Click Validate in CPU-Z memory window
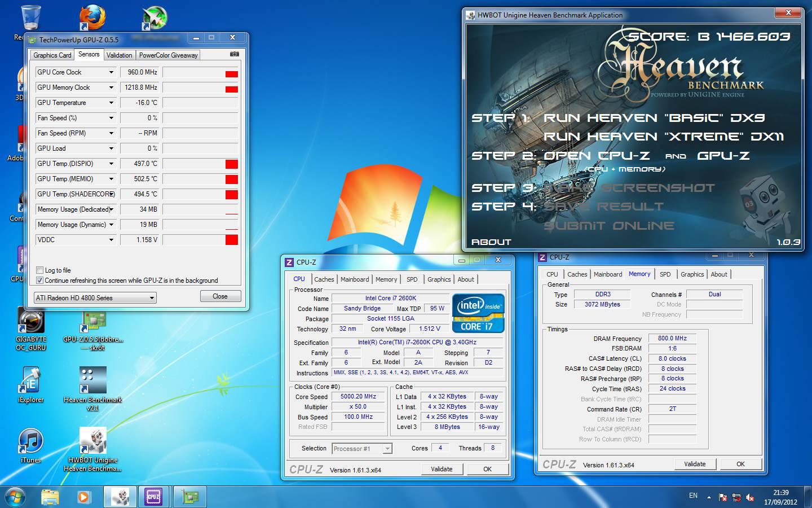The width and height of the screenshot is (812, 508). [x=695, y=464]
